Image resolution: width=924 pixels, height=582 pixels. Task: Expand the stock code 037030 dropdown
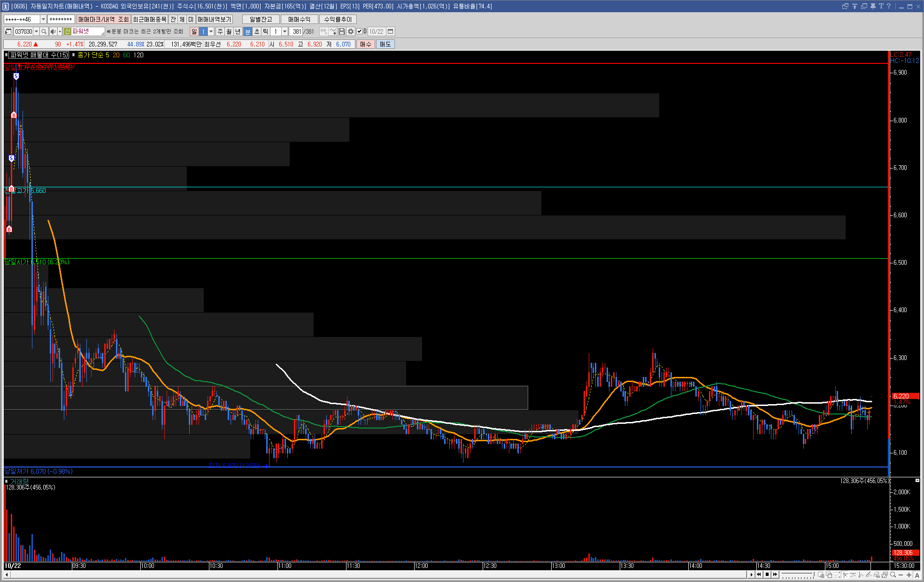(x=37, y=31)
